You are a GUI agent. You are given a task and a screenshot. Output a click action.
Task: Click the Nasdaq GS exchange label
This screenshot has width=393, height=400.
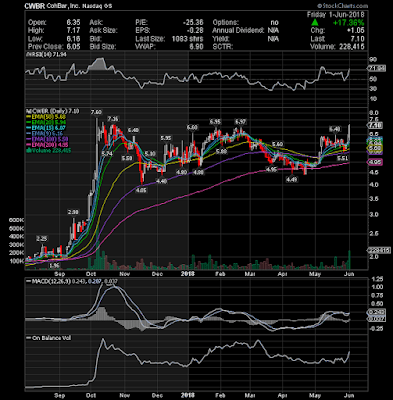click(x=98, y=6)
